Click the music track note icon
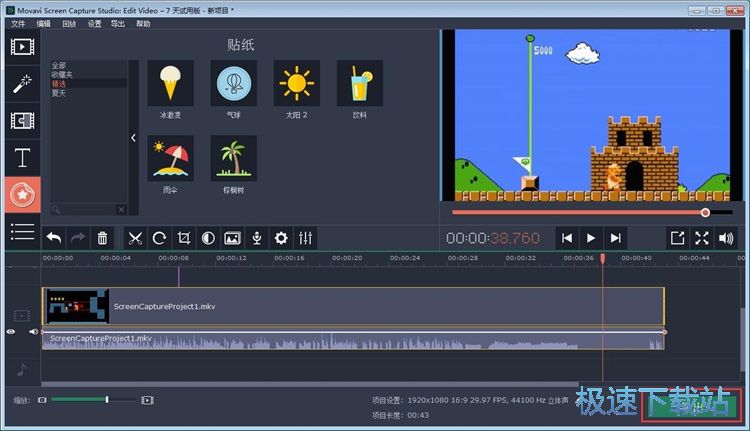Screen dimensions: 750x431 click(x=22, y=370)
